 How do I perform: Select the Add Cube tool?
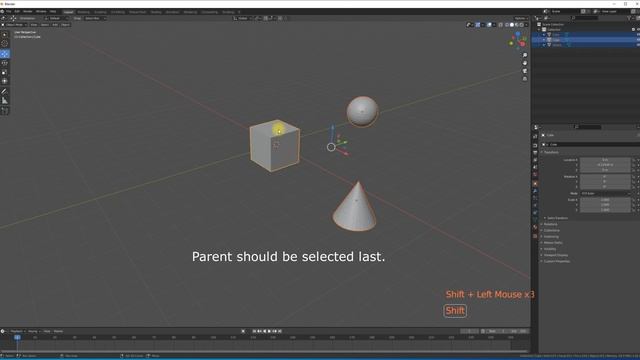(x=5, y=111)
